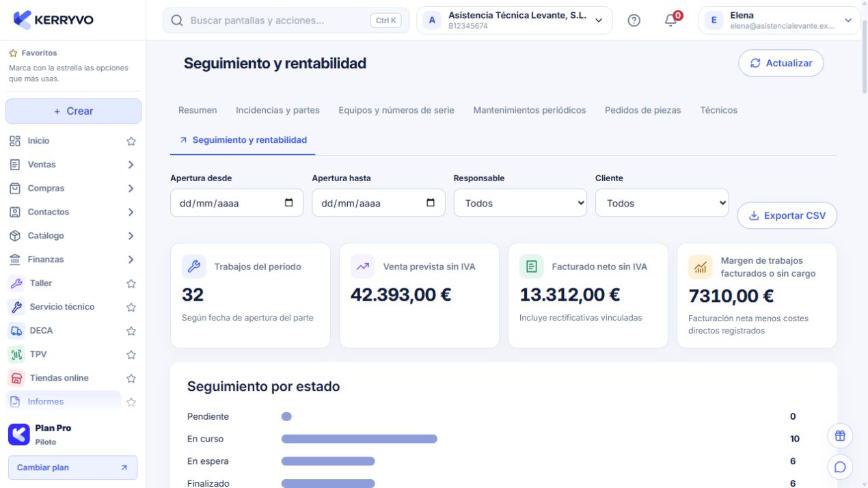Toggle the Servicio técnico favorite star

click(x=131, y=308)
